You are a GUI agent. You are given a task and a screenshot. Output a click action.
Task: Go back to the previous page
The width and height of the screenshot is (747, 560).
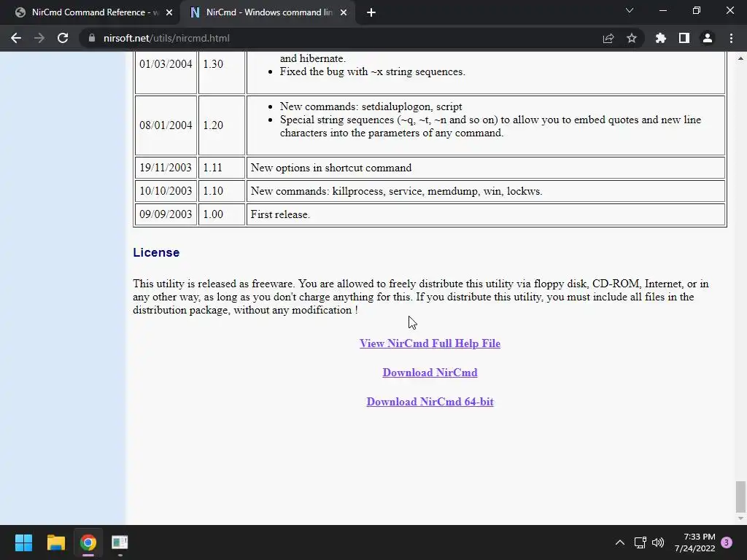point(16,38)
